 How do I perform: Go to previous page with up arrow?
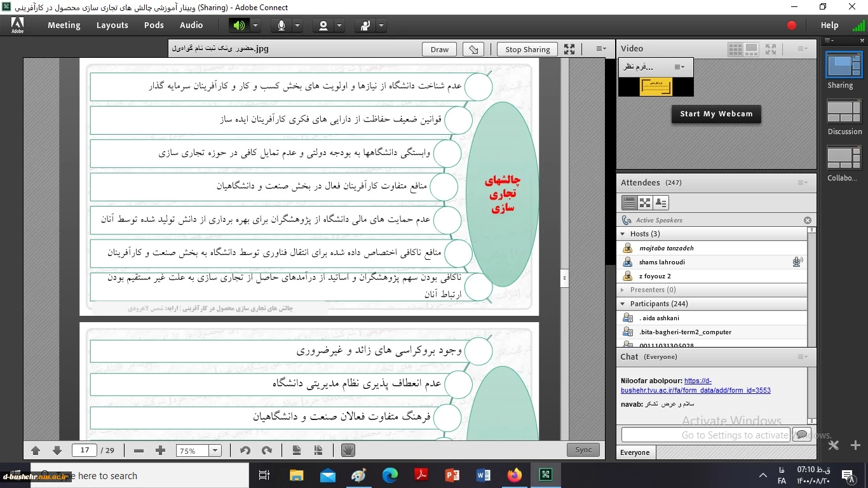pos(36,451)
